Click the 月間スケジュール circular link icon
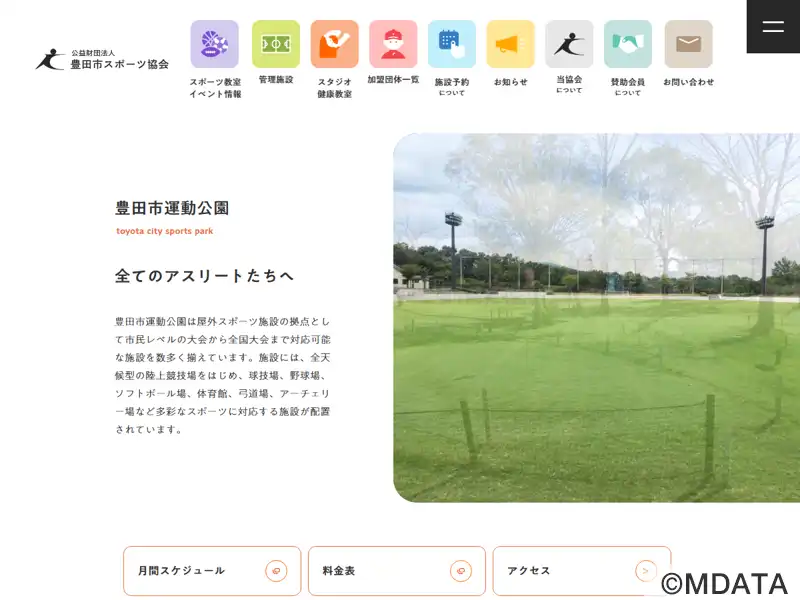800x600 pixels. click(x=276, y=571)
